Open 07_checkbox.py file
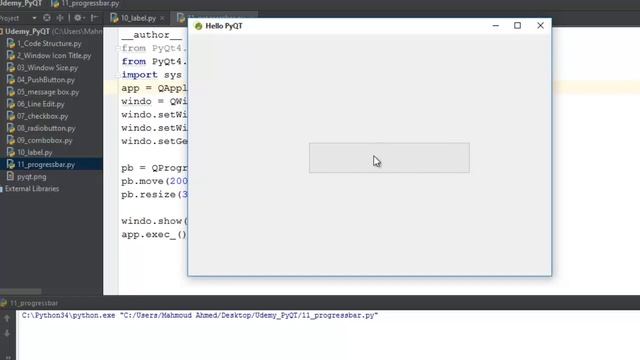This screenshot has height=360, width=640. coord(42,116)
